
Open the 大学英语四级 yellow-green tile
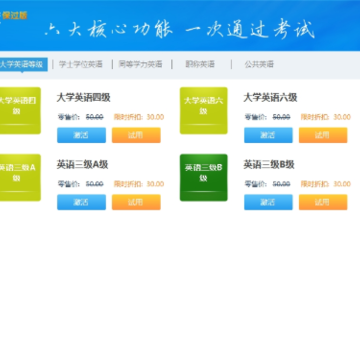pos(20,111)
